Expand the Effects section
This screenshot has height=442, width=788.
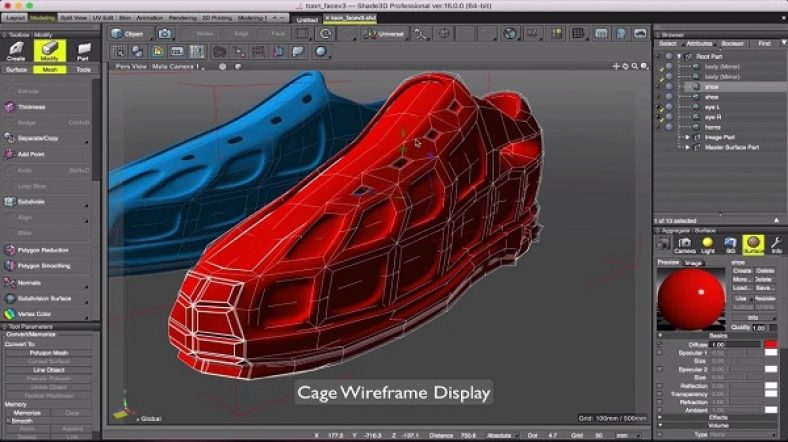pyautogui.click(x=660, y=417)
